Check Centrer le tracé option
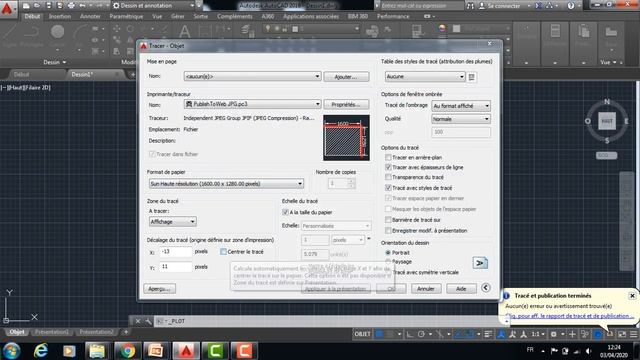This screenshot has height=360, width=640. pos(223,252)
